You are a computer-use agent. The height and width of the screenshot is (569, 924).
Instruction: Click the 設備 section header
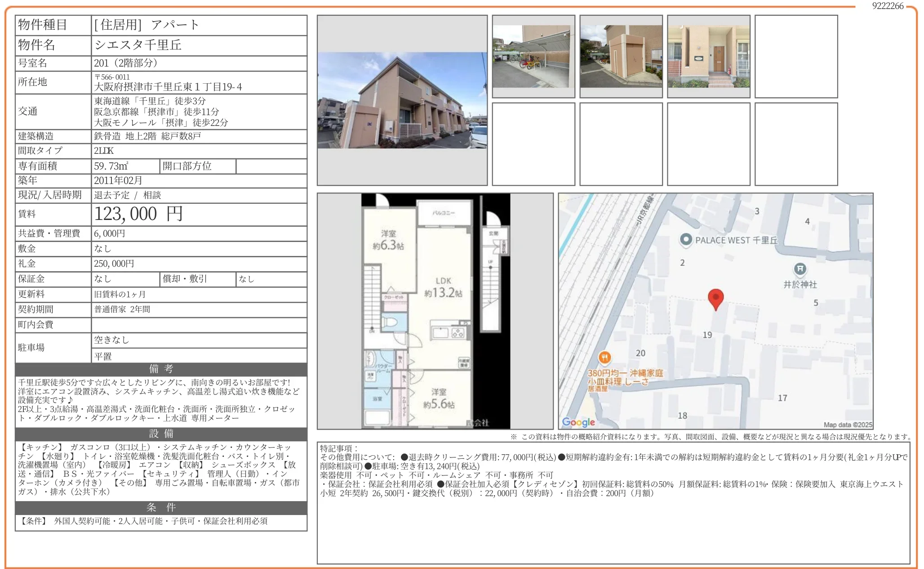[161, 434]
